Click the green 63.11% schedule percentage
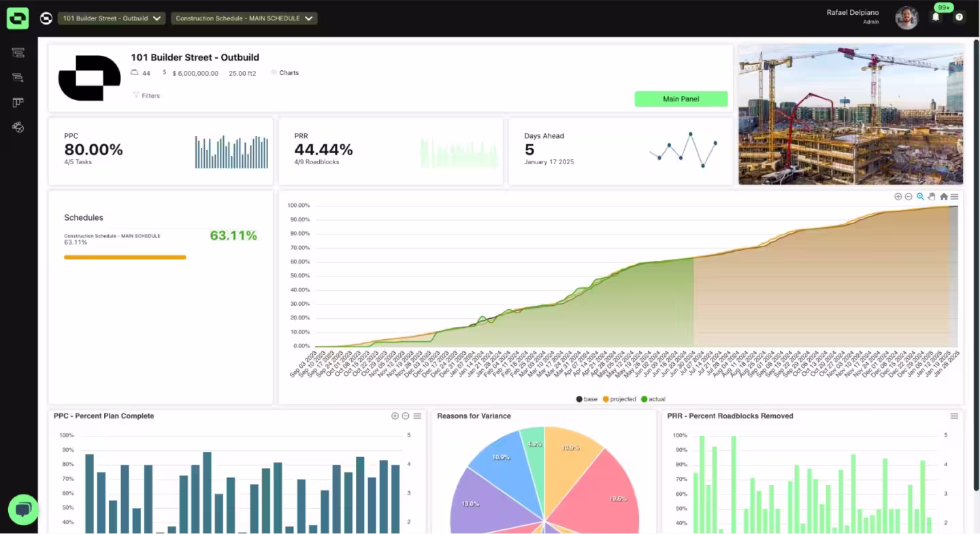 pos(233,236)
